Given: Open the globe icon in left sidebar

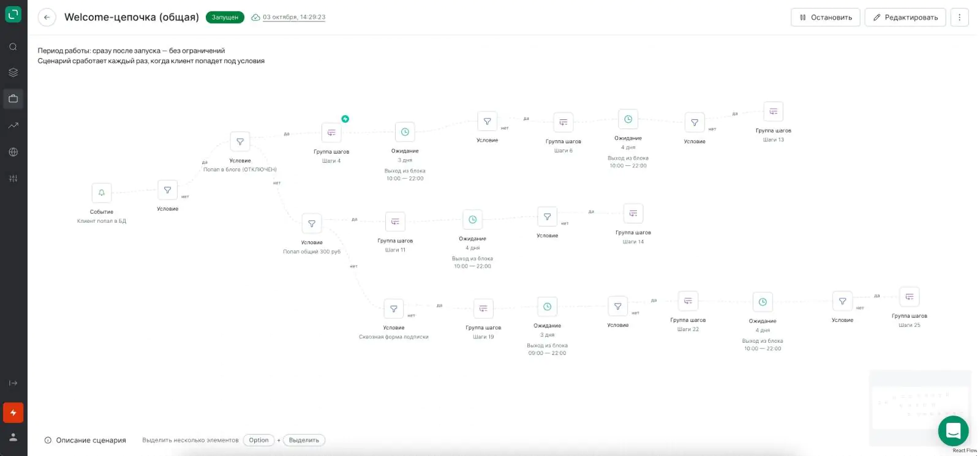Looking at the screenshot, I should pos(13,152).
